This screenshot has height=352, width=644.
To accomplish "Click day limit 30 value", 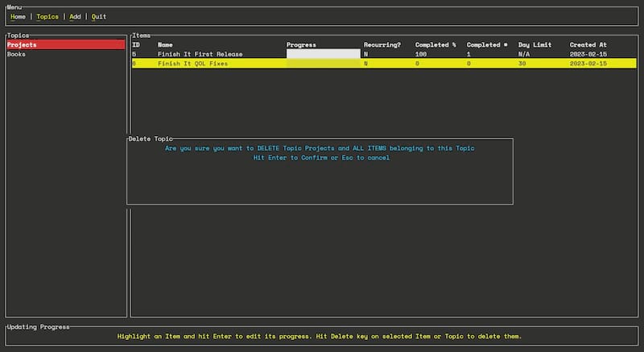I will 522,64.
